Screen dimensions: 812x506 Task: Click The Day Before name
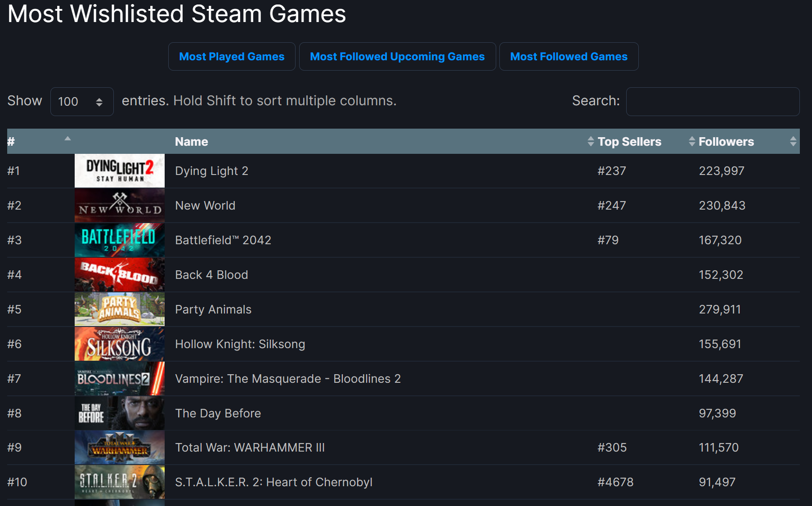(218, 413)
